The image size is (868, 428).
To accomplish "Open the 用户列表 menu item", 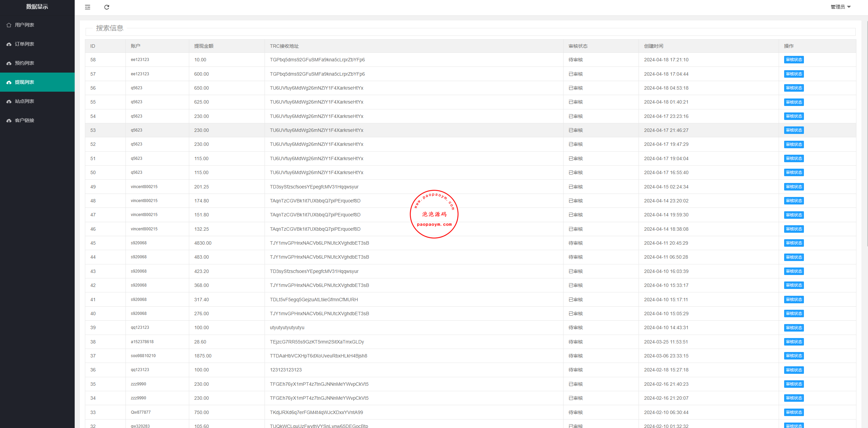I will pyautogui.click(x=25, y=25).
